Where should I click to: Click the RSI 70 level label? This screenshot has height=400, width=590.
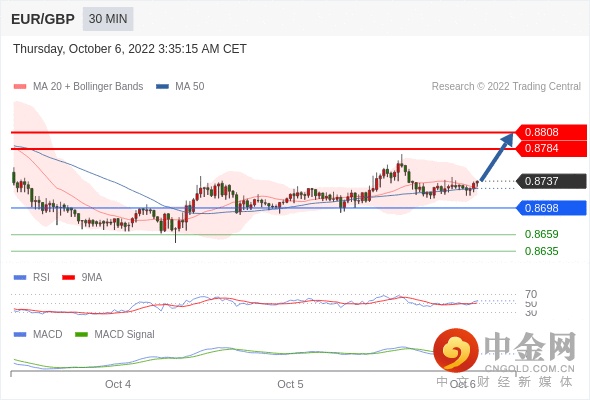coord(531,294)
